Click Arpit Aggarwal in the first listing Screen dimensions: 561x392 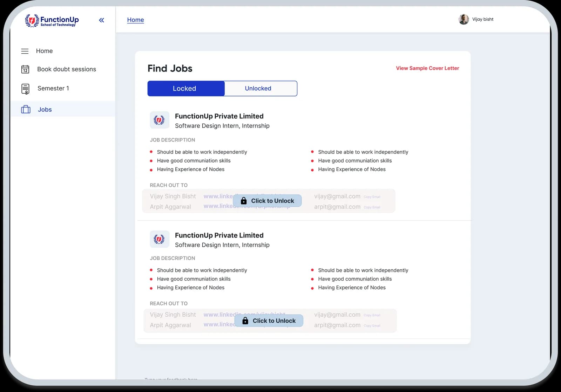point(170,207)
